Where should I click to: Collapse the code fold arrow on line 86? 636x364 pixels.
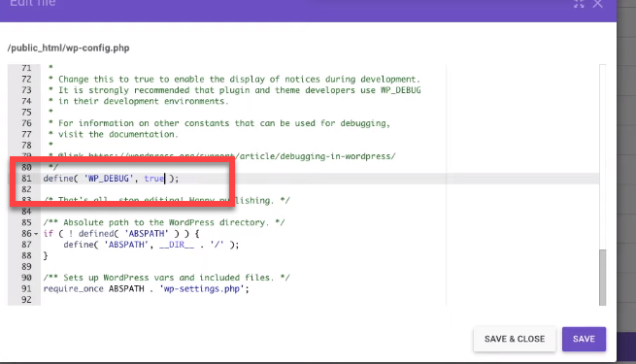(x=36, y=234)
